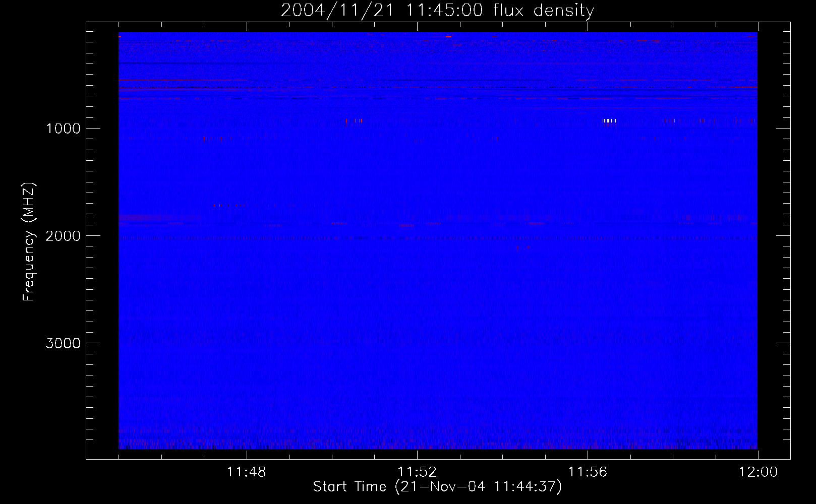The image size is (816, 504).
Task: Click the 3000 frequency tick label
Action: point(63,343)
